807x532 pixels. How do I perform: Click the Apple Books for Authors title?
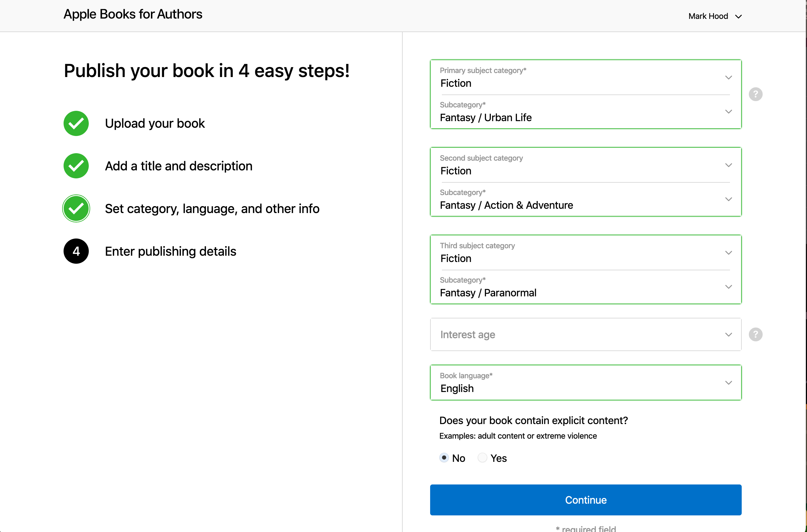(133, 14)
